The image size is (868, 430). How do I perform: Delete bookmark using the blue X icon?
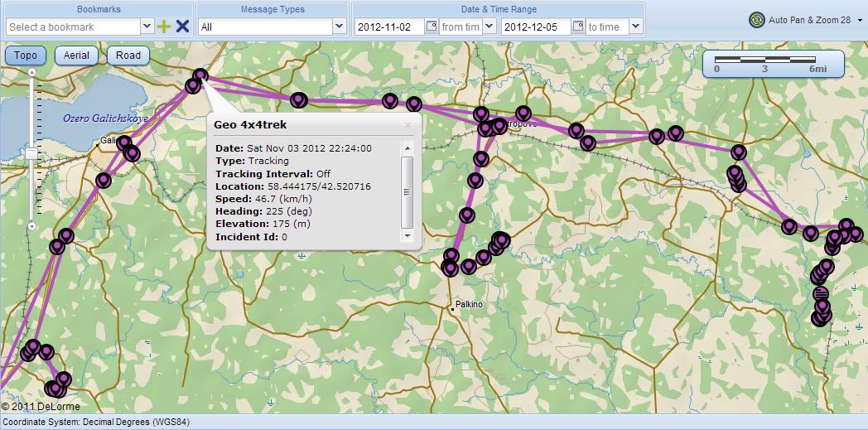click(182, 27)
